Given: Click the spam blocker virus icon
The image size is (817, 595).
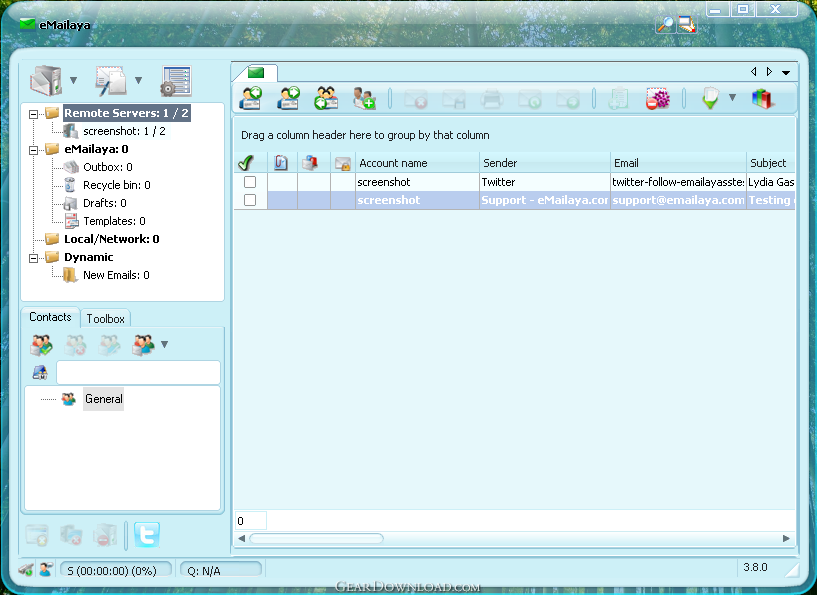Looking at the screenshot, I should click(657, 98).
